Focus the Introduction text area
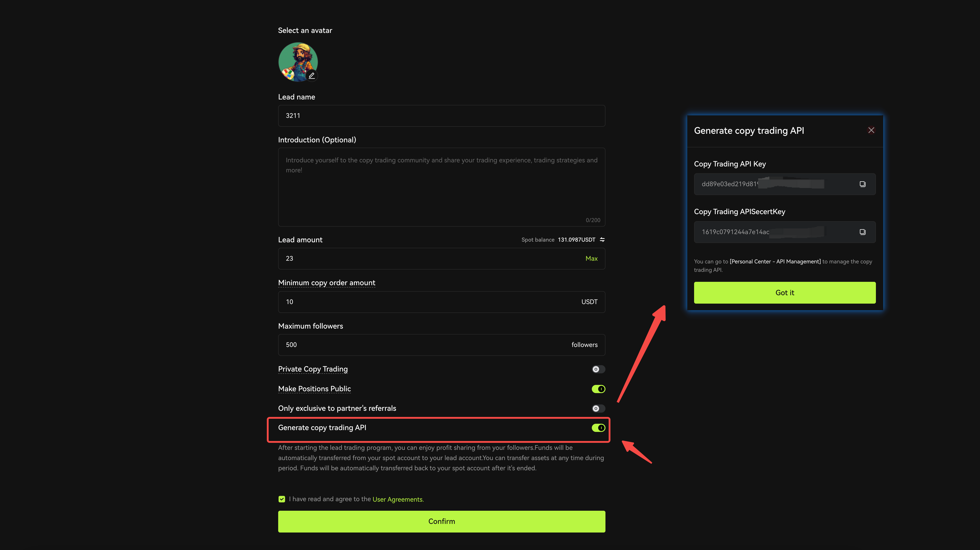This screenshot has height=550, width=980. click(441, 187)
